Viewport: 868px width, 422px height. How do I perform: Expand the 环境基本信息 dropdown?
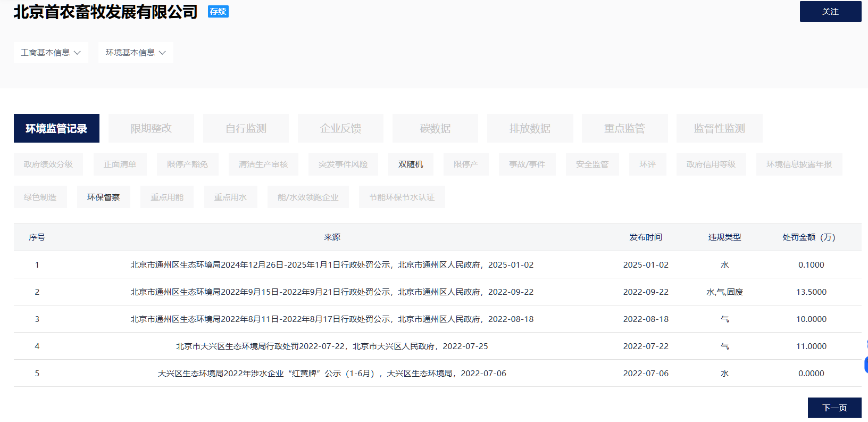click(x=136, y=53)
